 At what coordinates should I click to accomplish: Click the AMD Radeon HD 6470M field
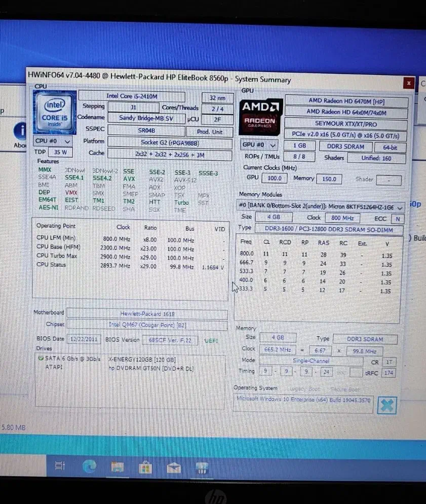point(346,101)
